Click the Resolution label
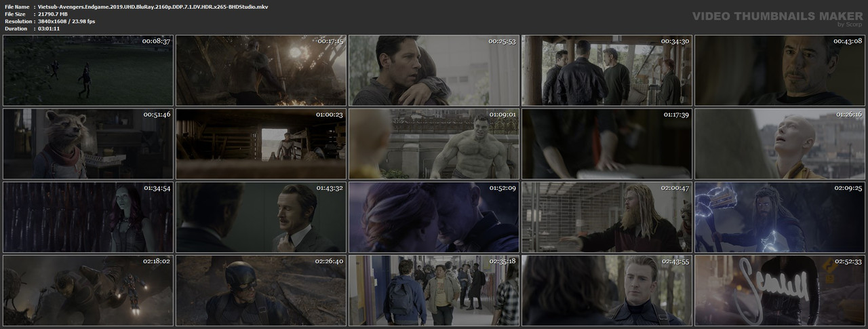The height and width of the screenshot is (329, 868). click(x=17, y=21)
